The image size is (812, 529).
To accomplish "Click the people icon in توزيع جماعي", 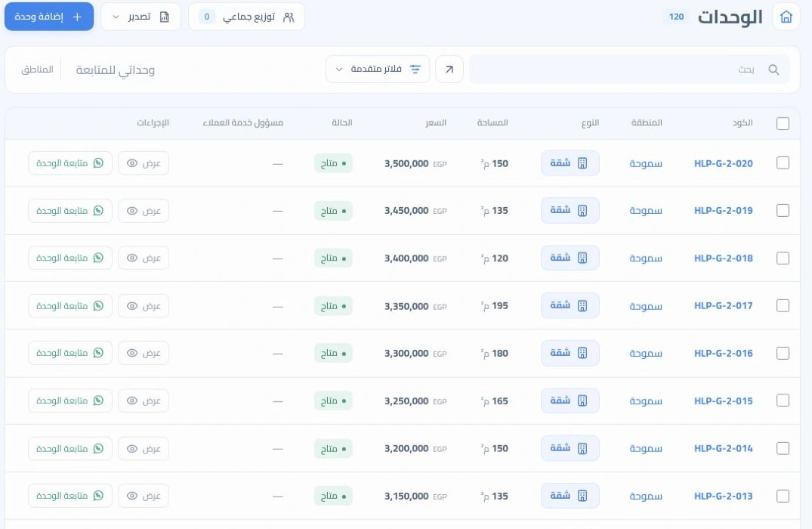I will click(289, 17).
